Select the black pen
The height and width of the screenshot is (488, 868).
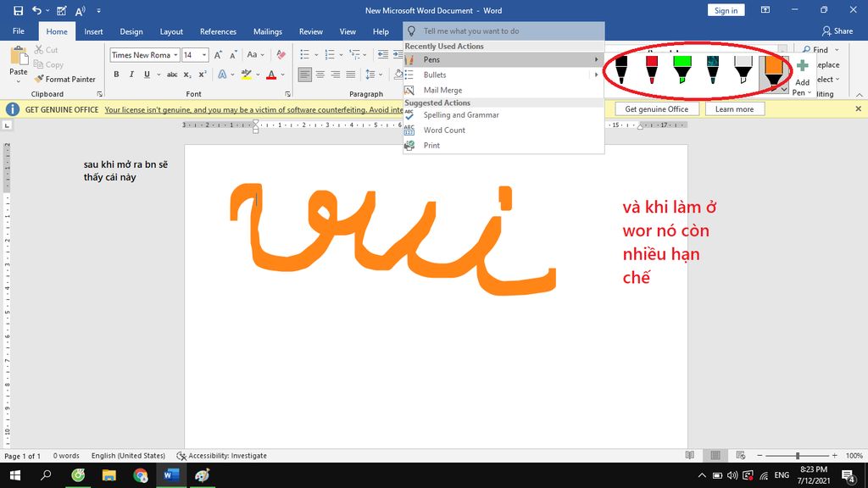click(621, 69)
